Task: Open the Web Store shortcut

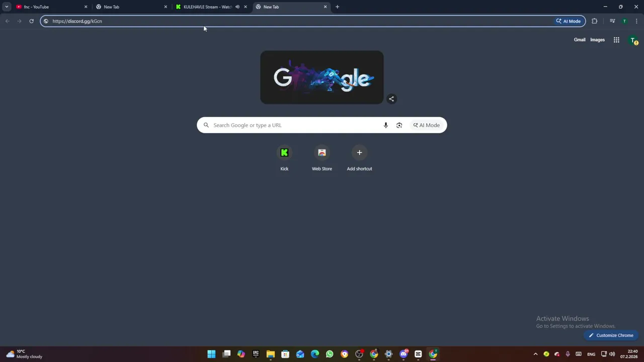Action: click(322, 158)
